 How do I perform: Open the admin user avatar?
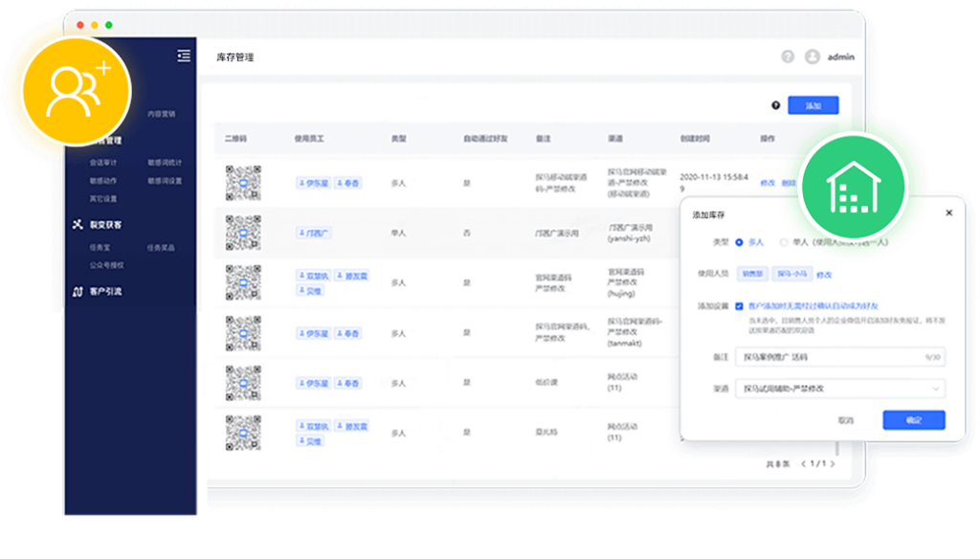point(813,56)
